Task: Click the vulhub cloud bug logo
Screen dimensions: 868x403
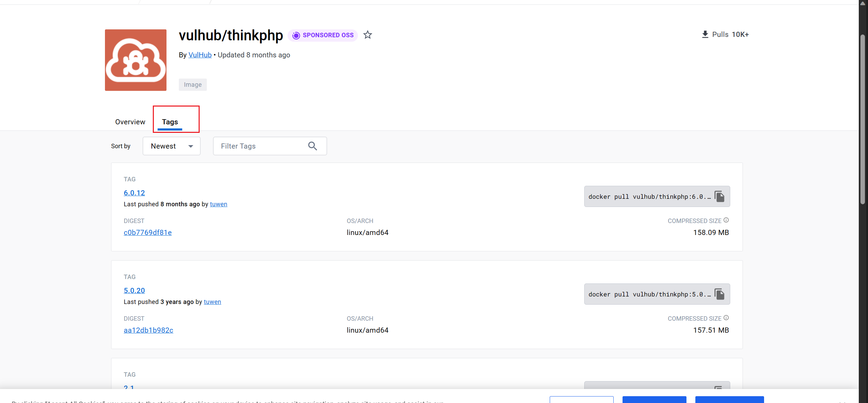Action: 136,60
